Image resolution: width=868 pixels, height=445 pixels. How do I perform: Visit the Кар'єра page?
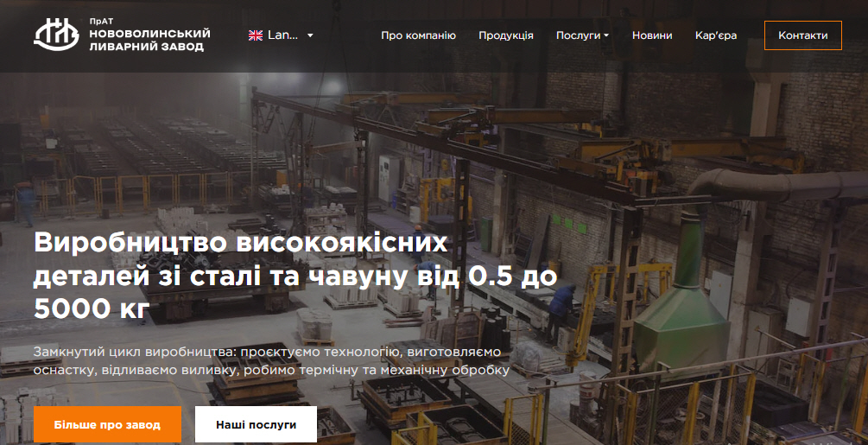pyautogui.click(x=716, y=35)
